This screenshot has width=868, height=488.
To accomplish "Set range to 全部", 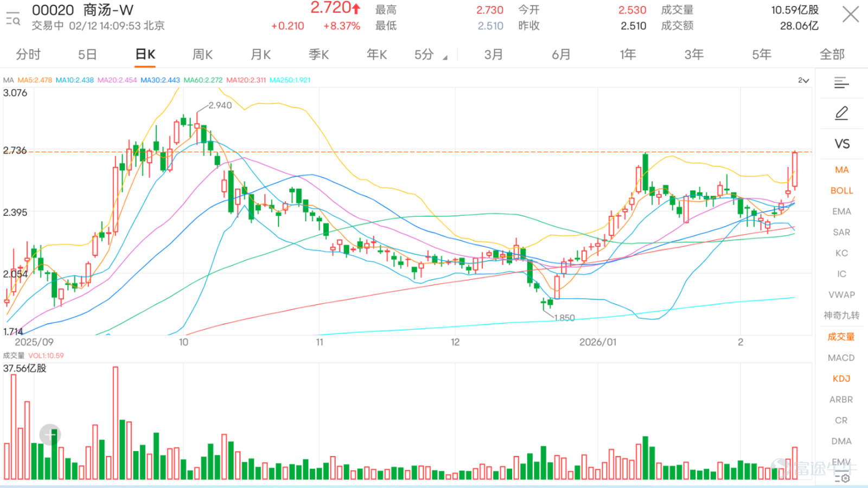I will pos(832,54).
